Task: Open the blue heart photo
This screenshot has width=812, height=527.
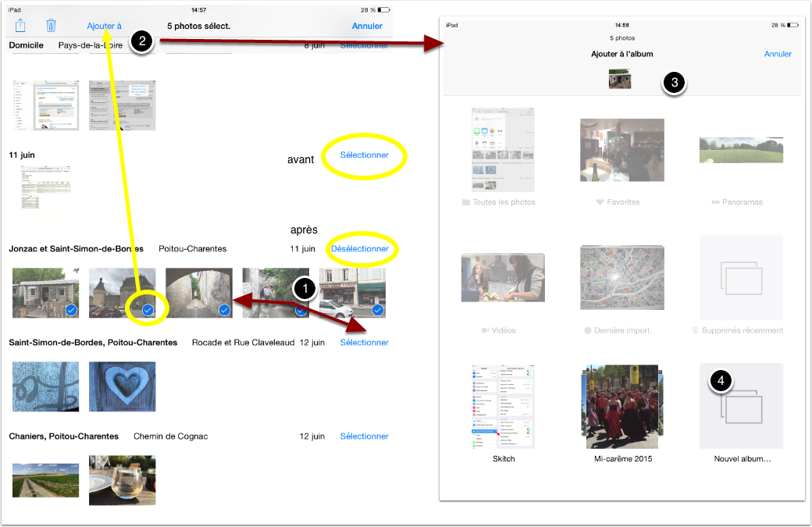Action: [122, 386]
